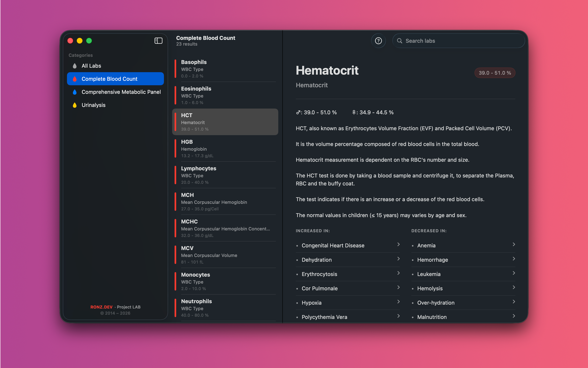Click the DECREASED IN: heading

[429, 231]
